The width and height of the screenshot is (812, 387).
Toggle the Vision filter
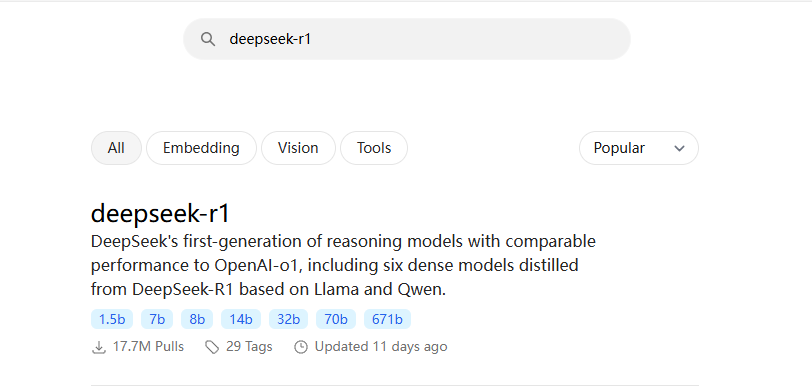[x=298, y=148]
